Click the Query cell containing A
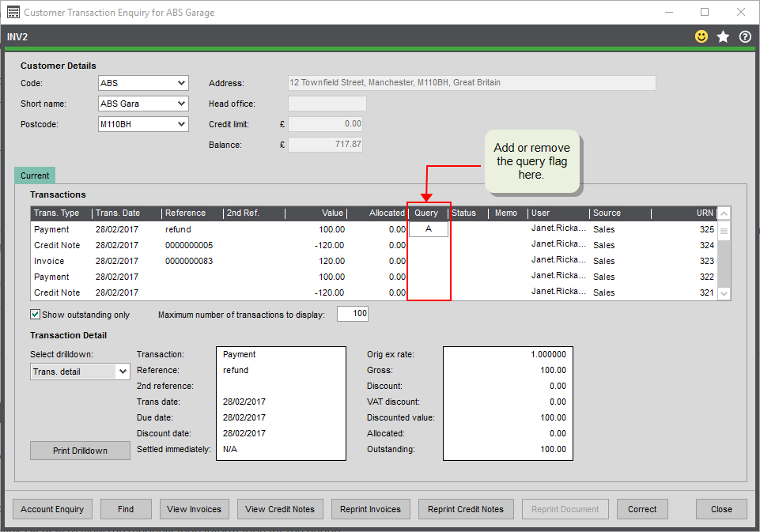The width and height of the screenshot is (760, 532). 428,229
